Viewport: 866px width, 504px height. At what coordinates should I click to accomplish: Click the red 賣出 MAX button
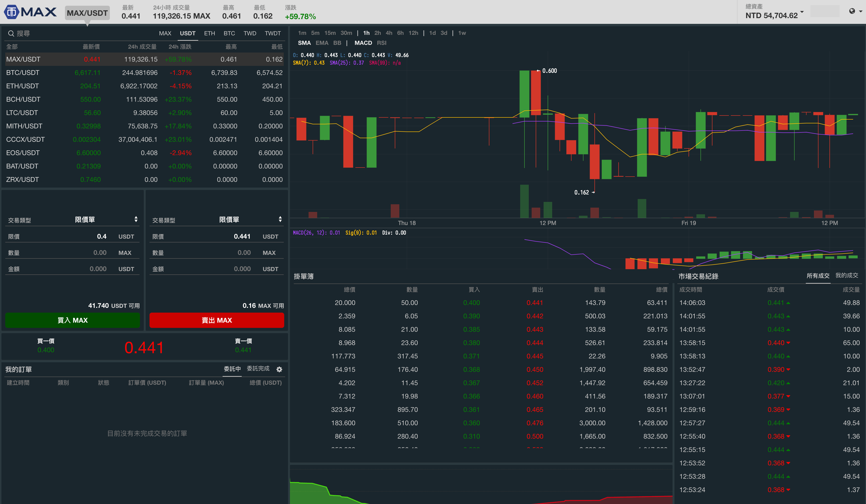point(217,320)
